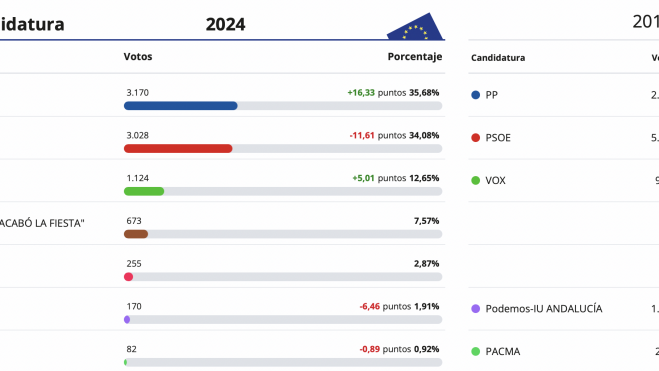This screenshot has width=659, height=371.
Task: Click the Candidatura column header
Action: point(498,58)
